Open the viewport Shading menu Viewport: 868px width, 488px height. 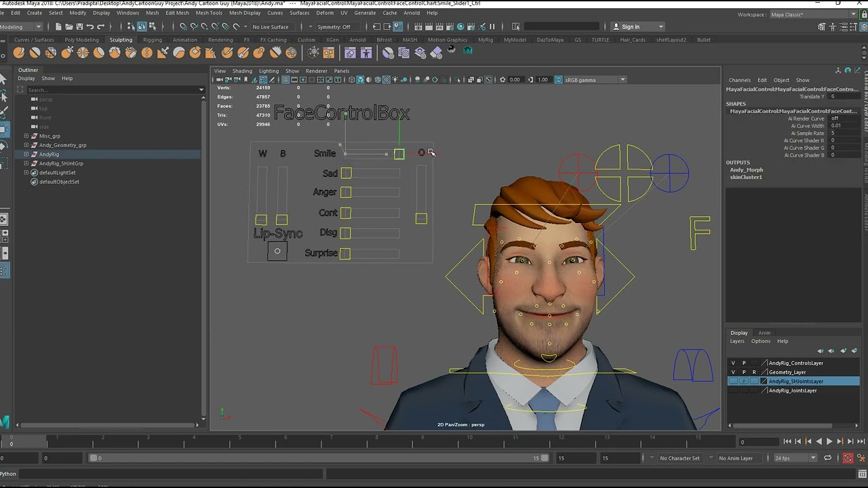point(242,71)
